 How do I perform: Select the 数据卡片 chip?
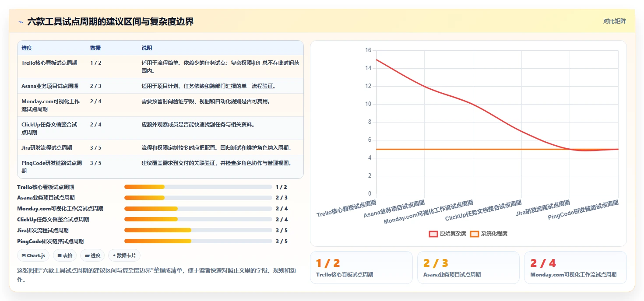[x=124, y=255]
